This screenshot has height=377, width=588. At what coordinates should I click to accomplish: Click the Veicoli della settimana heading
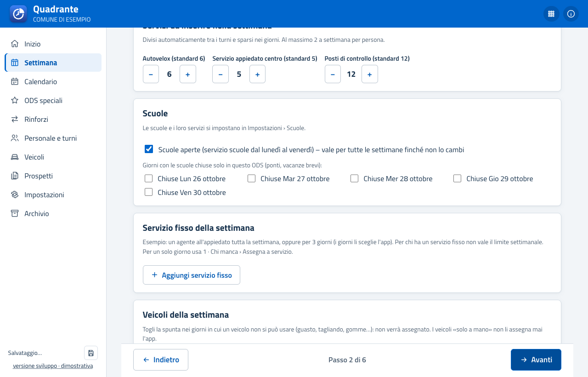pyautogui.click(x=186, y=314)
